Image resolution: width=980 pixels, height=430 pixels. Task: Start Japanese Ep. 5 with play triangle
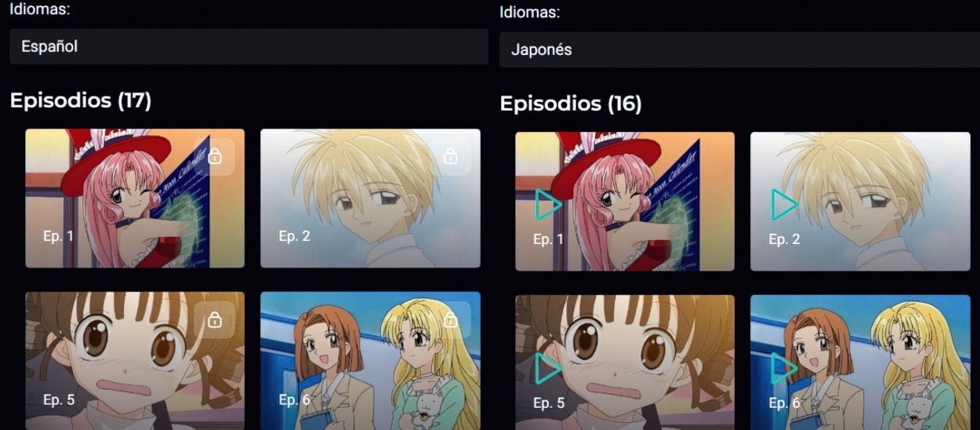[x=547, y=369]
